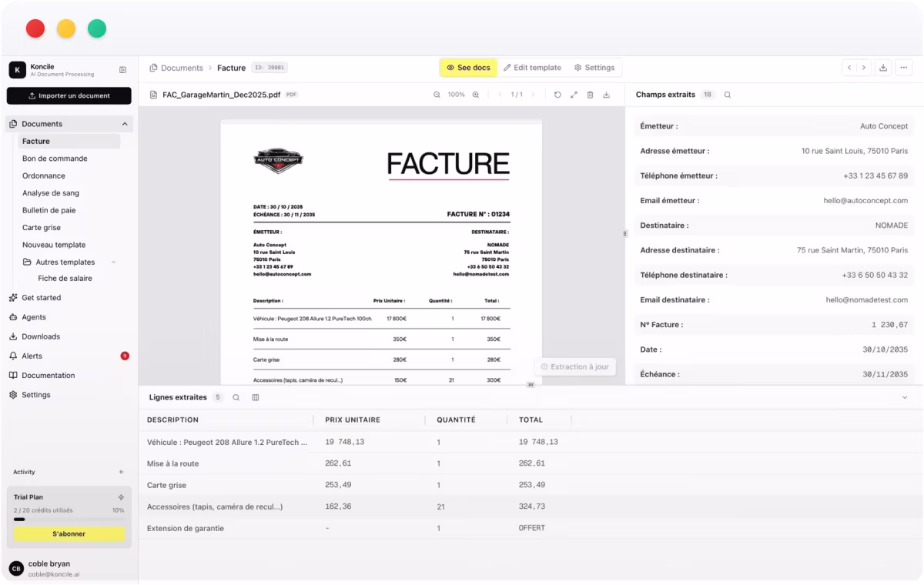Rotate the PDF document
The height and width of the screenshot is (585, 924).
click(557, 95)
